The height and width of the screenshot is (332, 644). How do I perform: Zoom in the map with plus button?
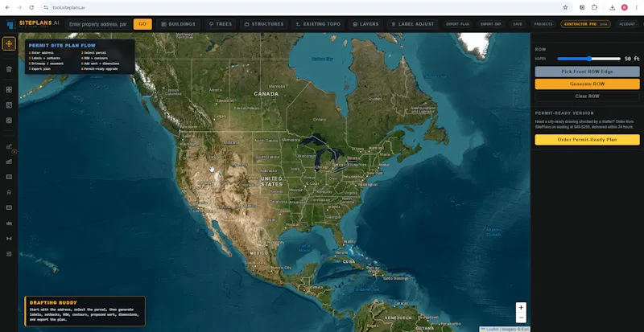(x=521, y=307)
